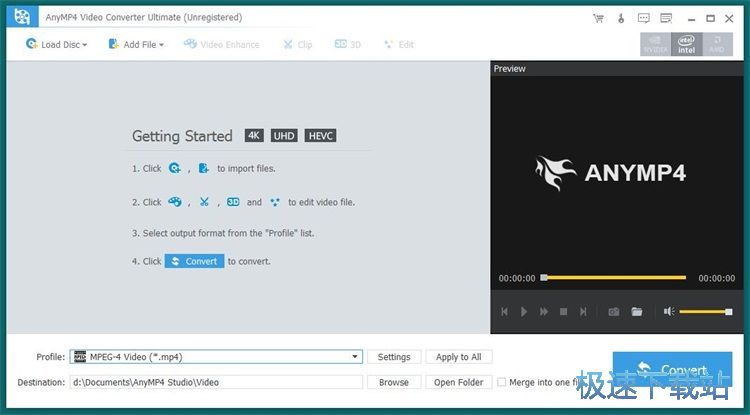This screenshot has height=415, width=750.
Task: Click add file icon in step 1
Action: (x=204, y=168)
